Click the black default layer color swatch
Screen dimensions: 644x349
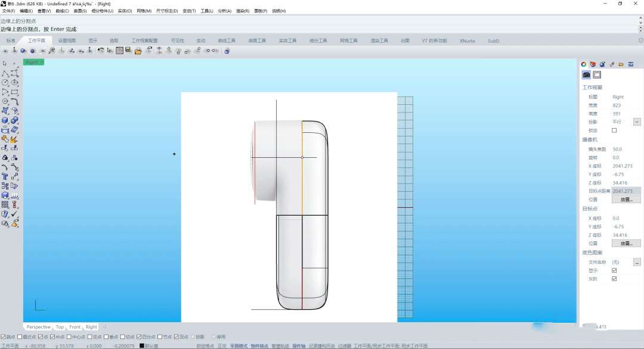(142, 345)
